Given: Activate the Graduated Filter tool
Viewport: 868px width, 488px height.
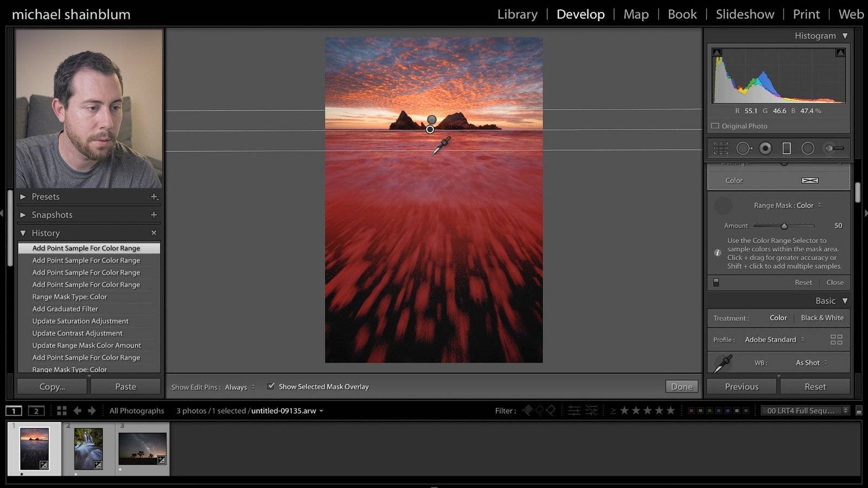Looking at the screenshot, I should click(786, 148).
